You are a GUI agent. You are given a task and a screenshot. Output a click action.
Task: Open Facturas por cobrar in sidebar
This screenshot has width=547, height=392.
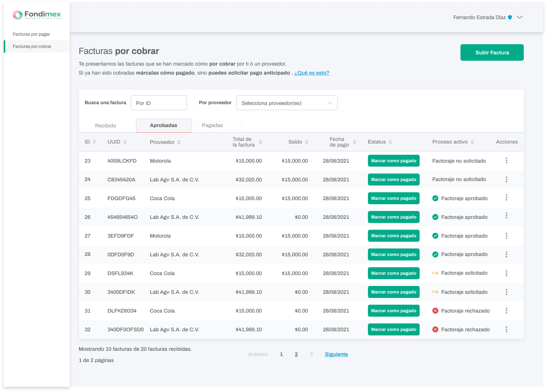(x=37, y=46)
